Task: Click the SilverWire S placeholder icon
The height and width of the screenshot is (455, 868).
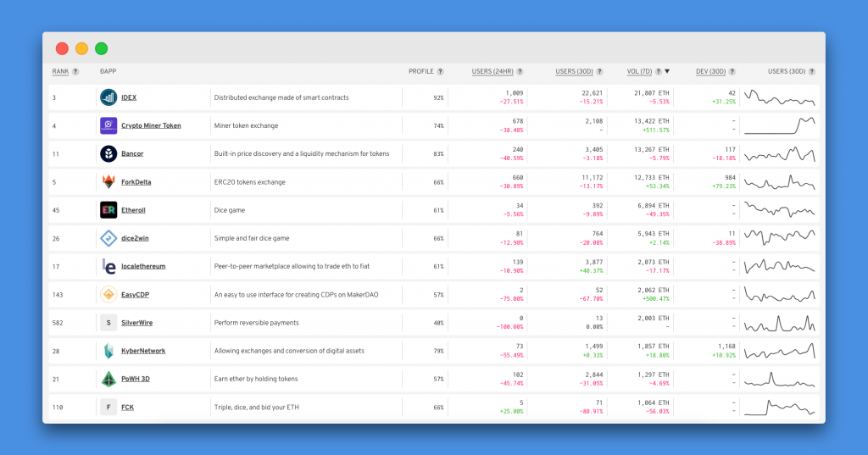Action: [108, 322]
